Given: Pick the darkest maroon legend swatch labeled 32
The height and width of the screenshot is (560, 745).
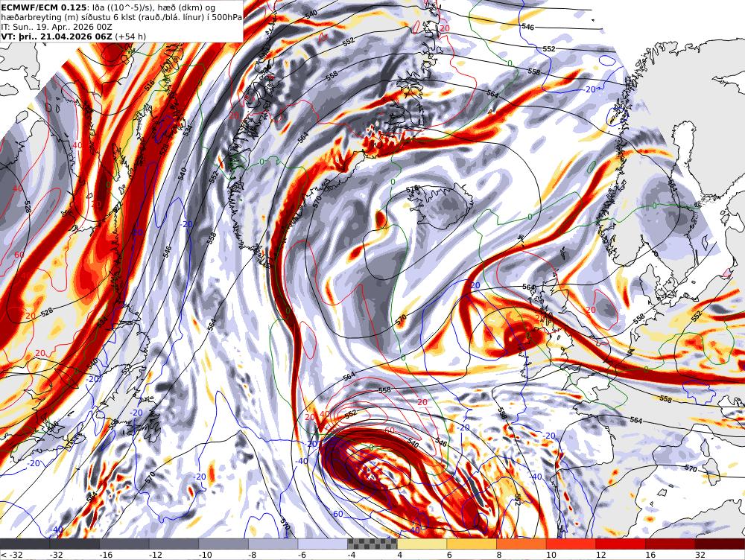Looking at the screenshot, I should (x=720, y=544).
